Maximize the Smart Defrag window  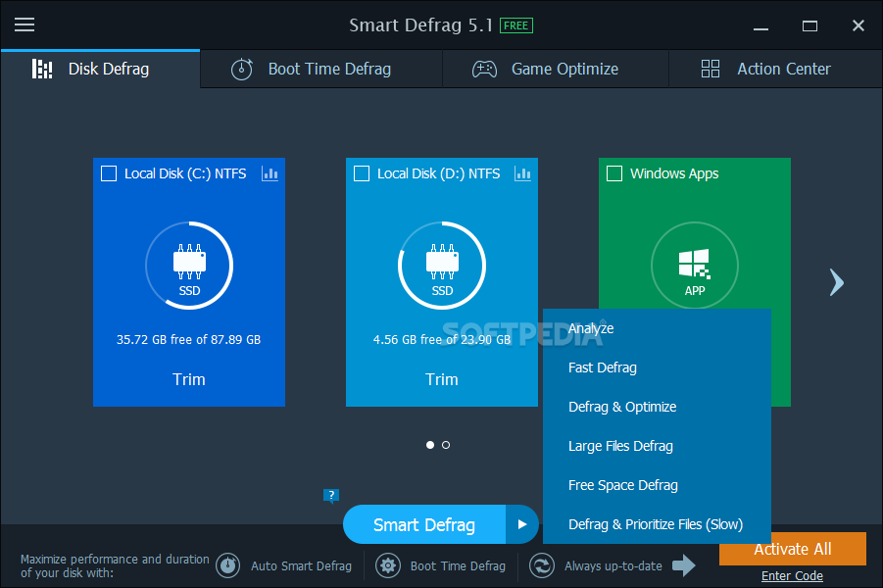click(809, 25)
